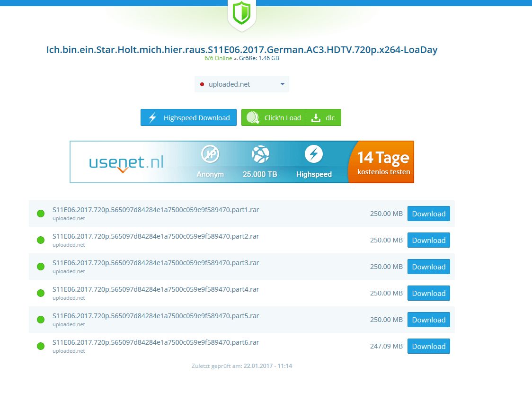Click the 14 Tage kostenlos testen badge

tap(381, 162)
